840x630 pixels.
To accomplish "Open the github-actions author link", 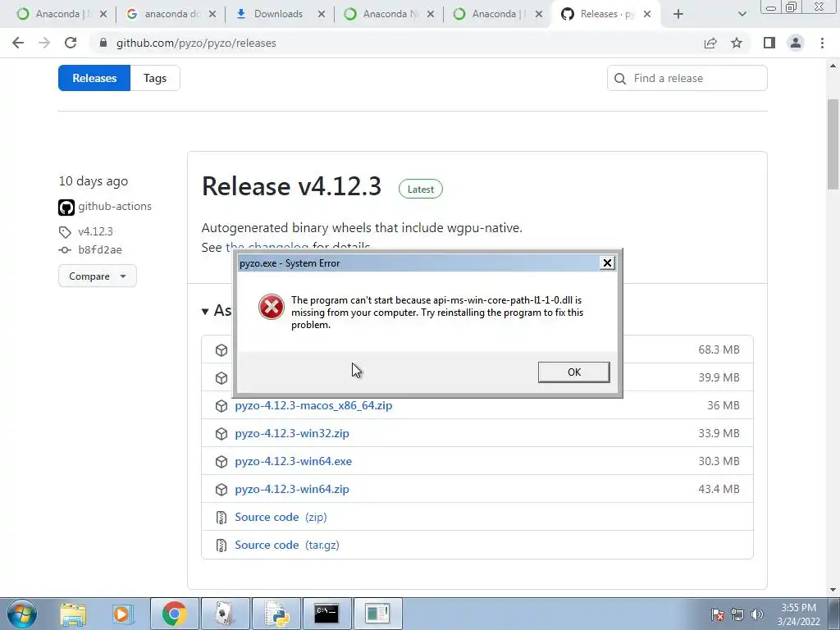I will (115, 206).
